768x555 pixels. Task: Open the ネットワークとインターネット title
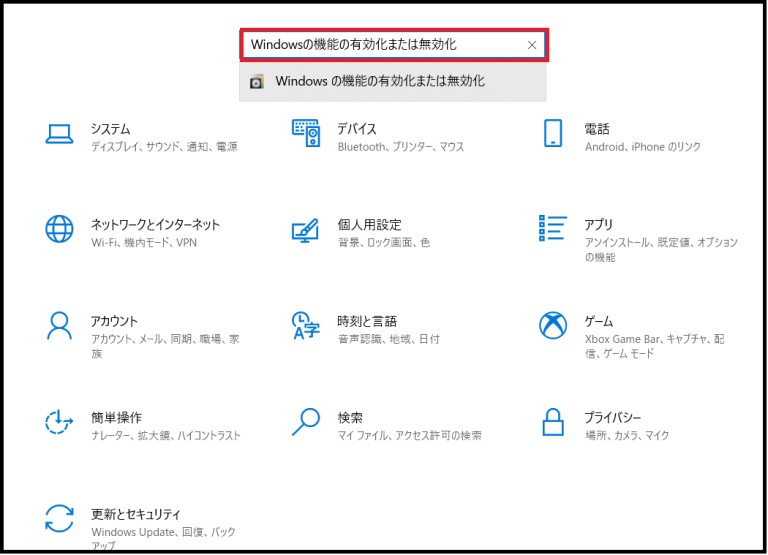pos(155,225)
